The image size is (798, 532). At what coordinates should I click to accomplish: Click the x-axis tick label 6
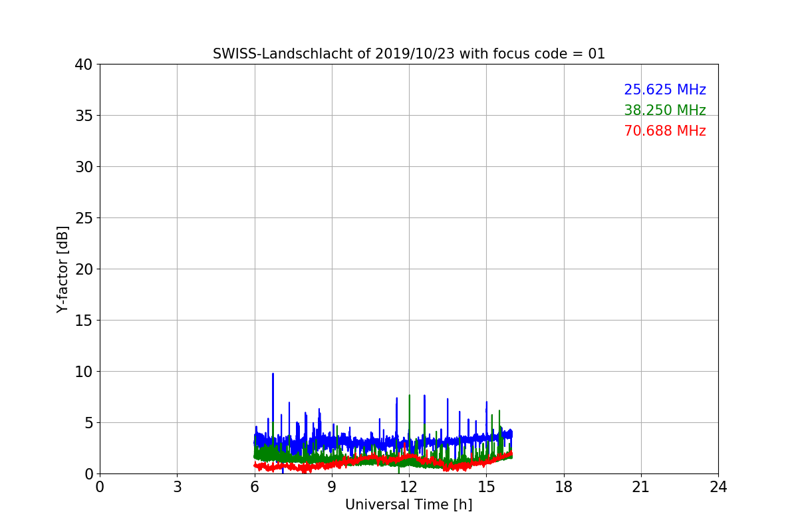(x=255, y=487)
